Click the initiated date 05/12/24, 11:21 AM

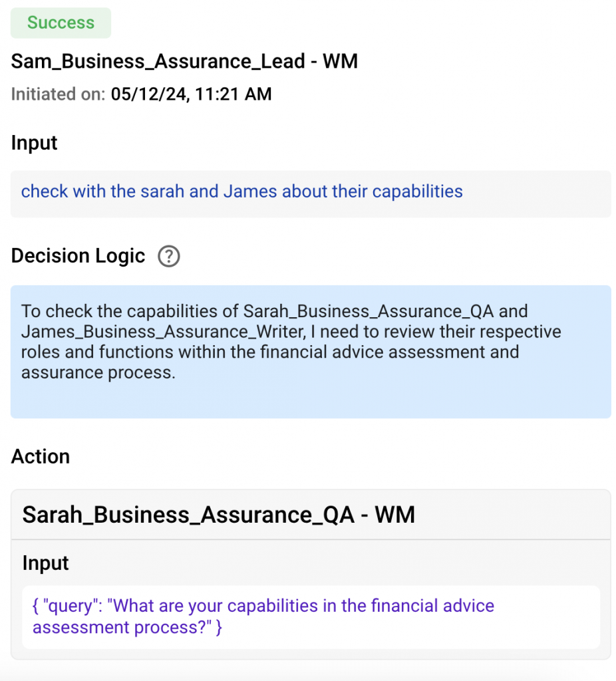(191, 94)
